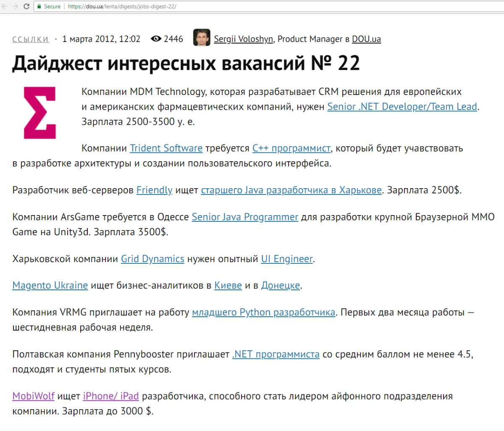
Task: Open Senior .NET Developer/Team Lead vacancy
Action: 402,107
